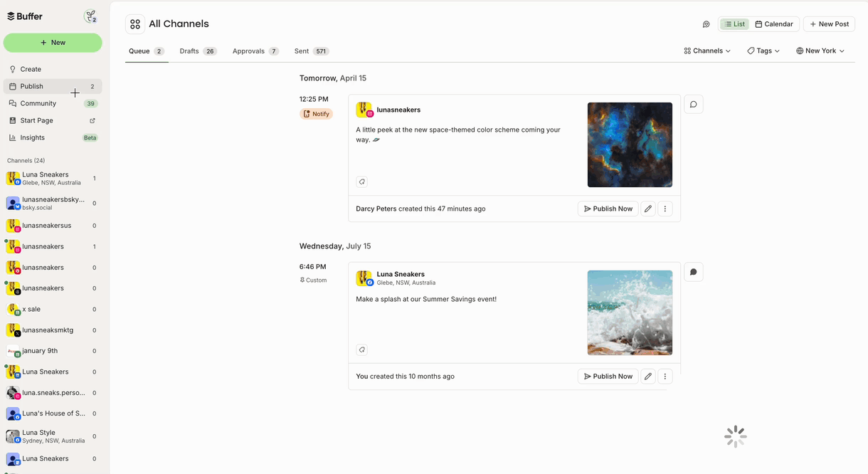
Task: Expand the Tags dropdown
Action: (x=763, y=51)
